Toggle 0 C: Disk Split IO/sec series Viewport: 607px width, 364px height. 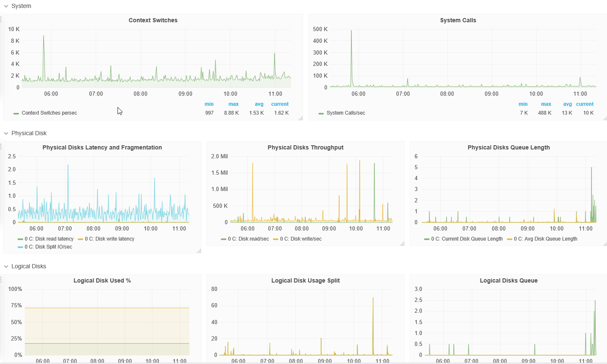[48, 247]
